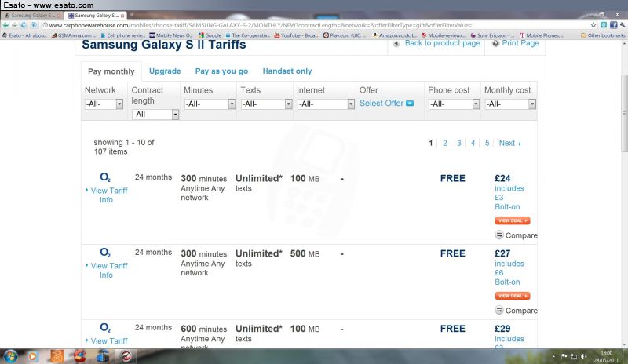This screenshot has width=628, height=364.
Task: Open the Amazon.co.uk bookmark
Action: [x=395, y=35]
